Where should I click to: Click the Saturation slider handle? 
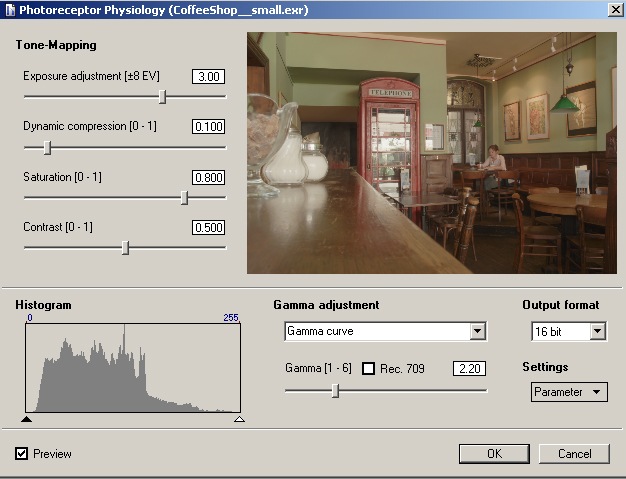[x=184, y=198]
